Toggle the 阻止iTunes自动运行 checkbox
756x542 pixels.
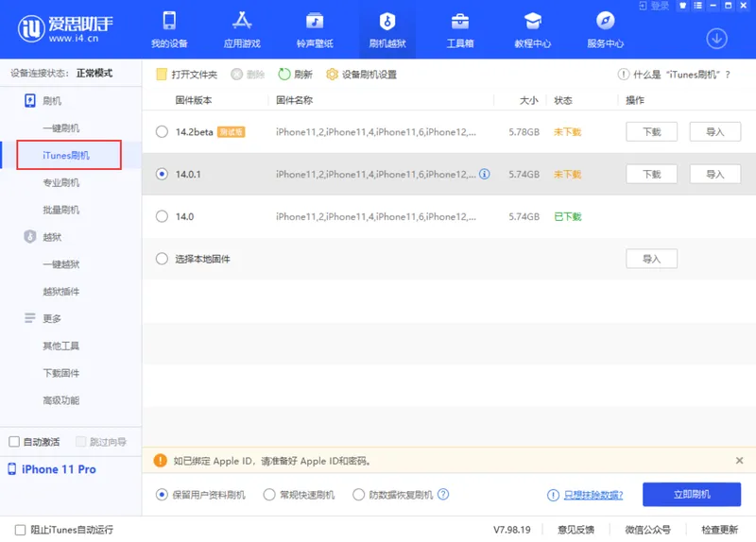tap(20, 530)
